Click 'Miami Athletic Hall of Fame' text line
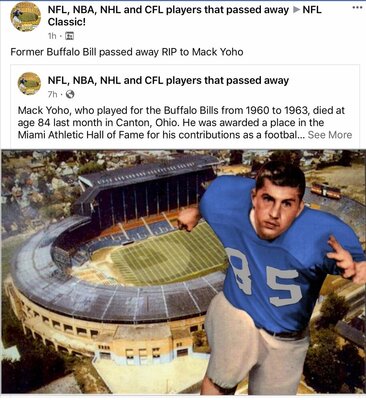 (x=75, y=135)
